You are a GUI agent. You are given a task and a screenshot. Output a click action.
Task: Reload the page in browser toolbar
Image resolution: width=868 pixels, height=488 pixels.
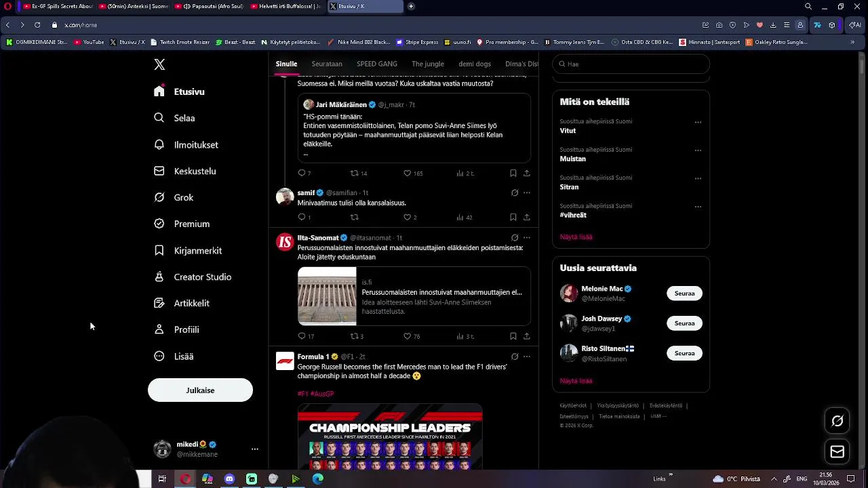pos(37,25)
